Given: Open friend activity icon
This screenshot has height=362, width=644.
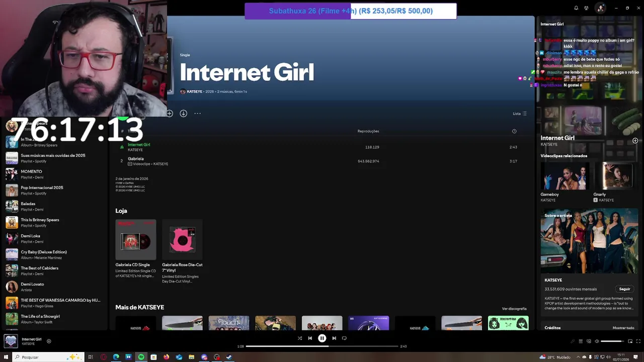Looking at the screenshot, I should (586, 8).
